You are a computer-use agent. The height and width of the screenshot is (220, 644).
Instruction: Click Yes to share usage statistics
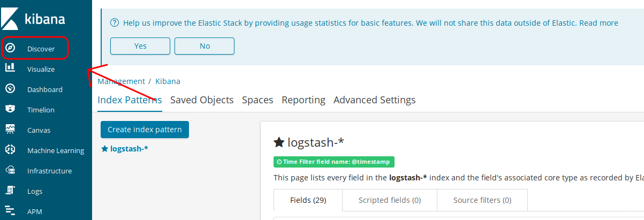(140, 46)
